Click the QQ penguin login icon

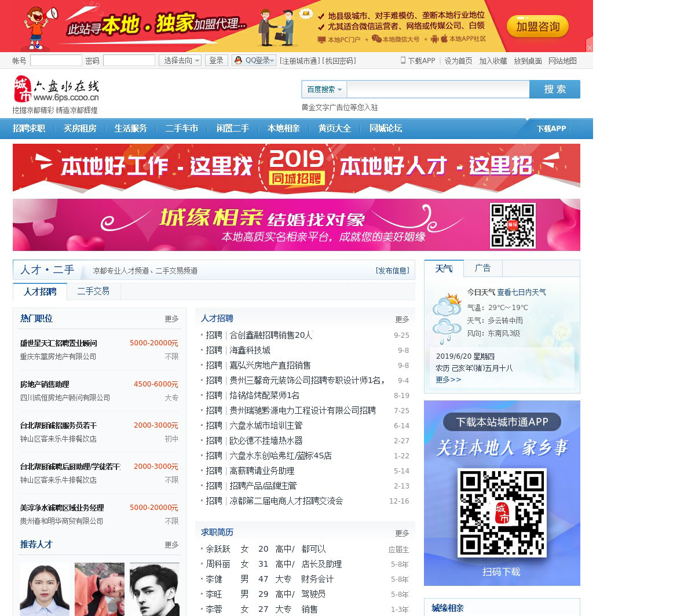pos(238,60)
